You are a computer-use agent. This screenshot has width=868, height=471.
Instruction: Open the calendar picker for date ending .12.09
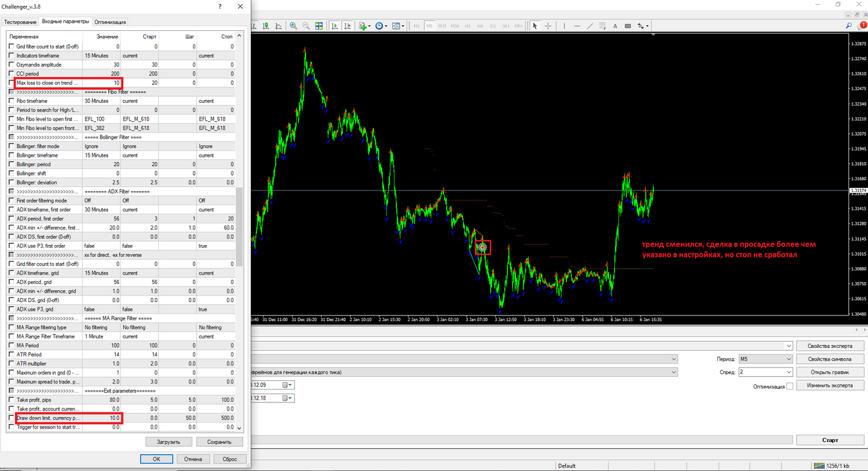coord(288,385)
